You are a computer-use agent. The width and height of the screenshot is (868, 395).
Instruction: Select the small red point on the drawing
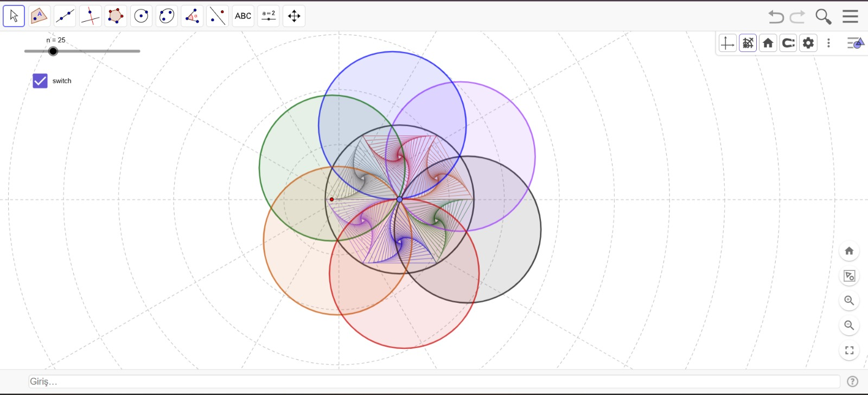332,199
